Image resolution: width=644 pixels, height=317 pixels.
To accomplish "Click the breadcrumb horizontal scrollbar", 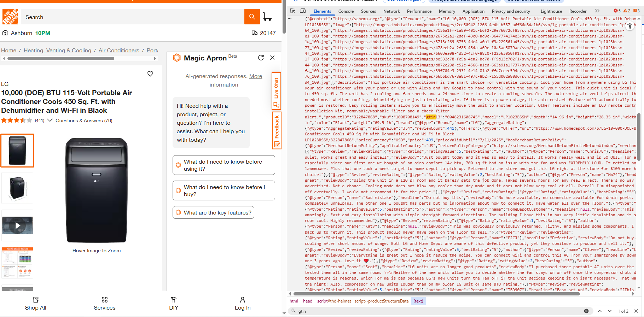I will click(60, 59).
